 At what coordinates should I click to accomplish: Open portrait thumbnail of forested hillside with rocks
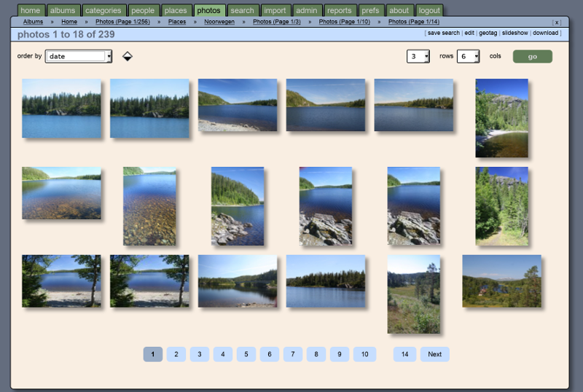(238, 206)
